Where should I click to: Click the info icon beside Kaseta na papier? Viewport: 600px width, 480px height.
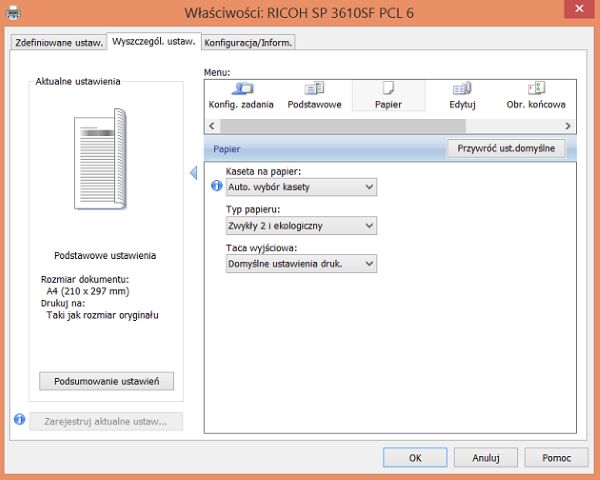tap(217, 186)
